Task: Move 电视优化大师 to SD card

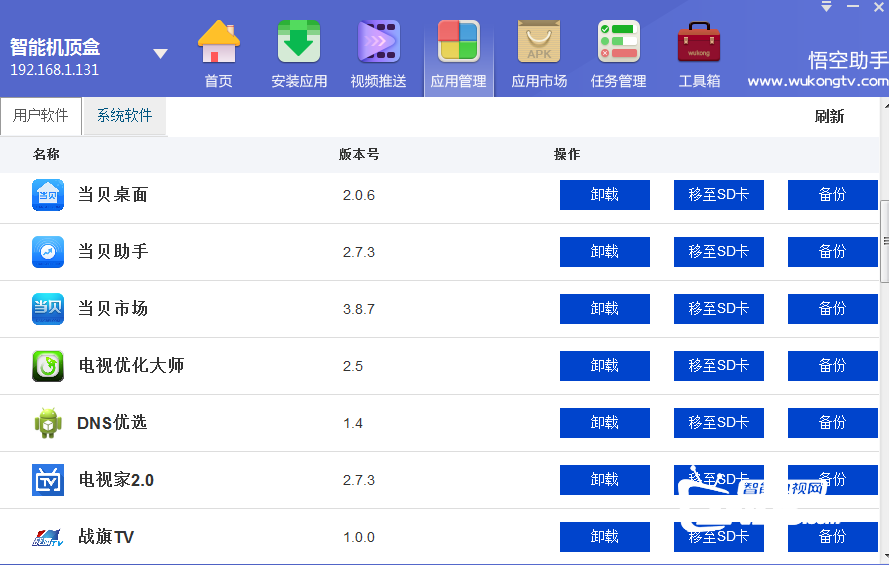Action: point(718,366)
